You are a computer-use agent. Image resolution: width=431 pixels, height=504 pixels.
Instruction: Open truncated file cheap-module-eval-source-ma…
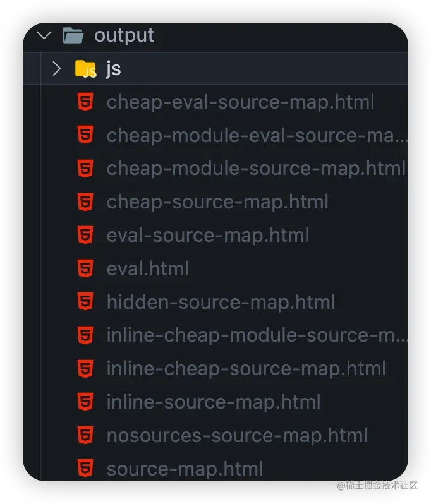click(x=257, y=136)
